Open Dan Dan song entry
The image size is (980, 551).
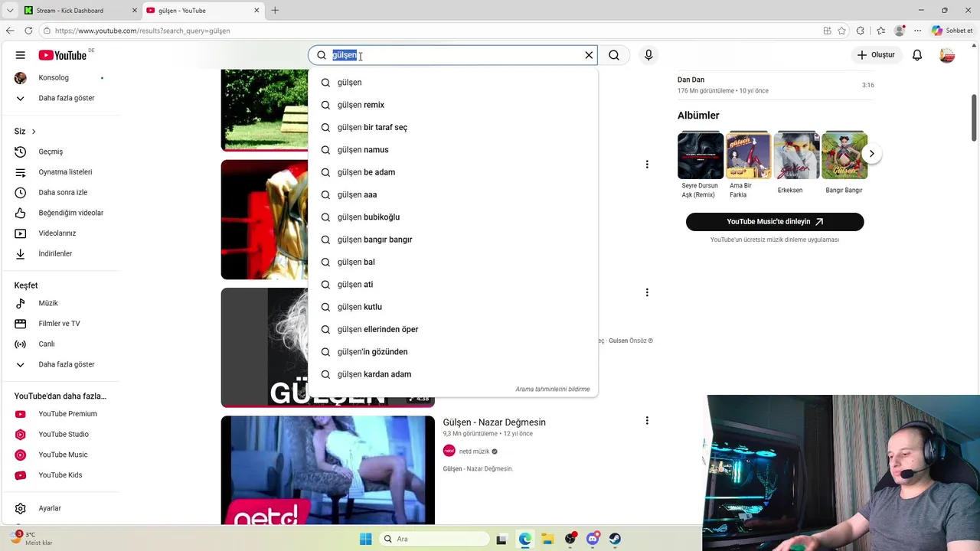click(776, 85)
